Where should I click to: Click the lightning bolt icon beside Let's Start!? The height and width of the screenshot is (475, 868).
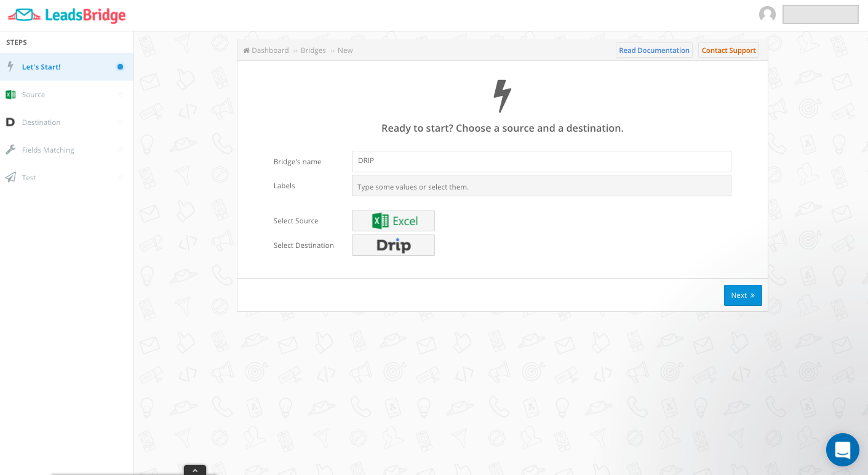click(x=10, y=66)
